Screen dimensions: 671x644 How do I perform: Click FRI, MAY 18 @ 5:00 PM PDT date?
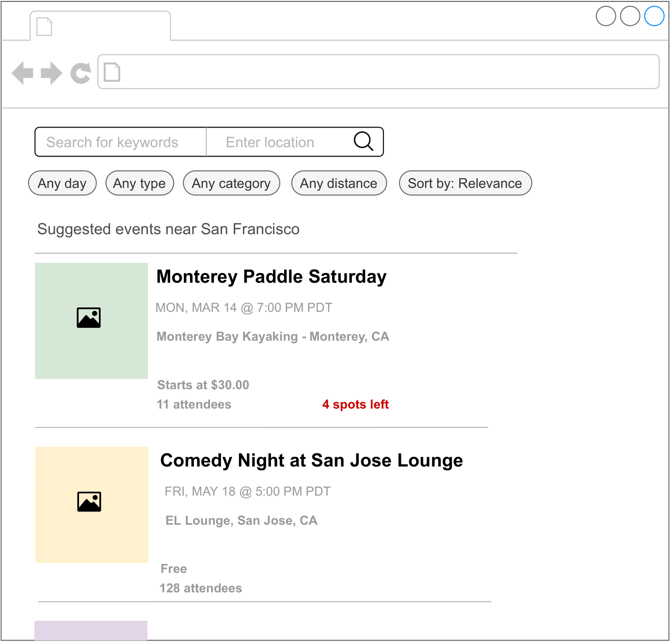point(248,492)
